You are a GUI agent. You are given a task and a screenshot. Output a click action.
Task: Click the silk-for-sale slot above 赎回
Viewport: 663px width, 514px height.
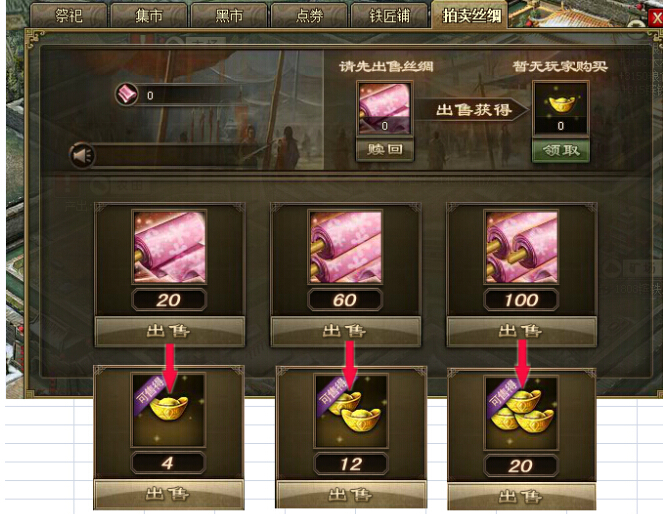(385, 109)
